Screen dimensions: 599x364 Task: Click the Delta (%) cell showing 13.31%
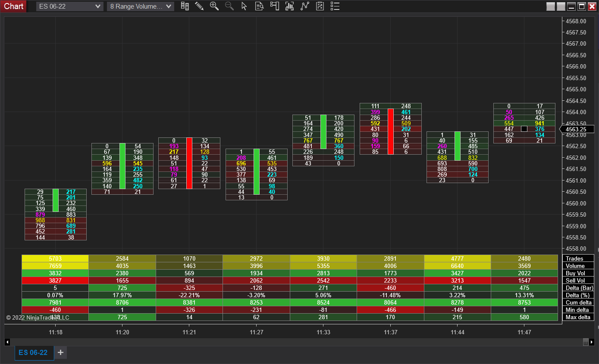524,295
